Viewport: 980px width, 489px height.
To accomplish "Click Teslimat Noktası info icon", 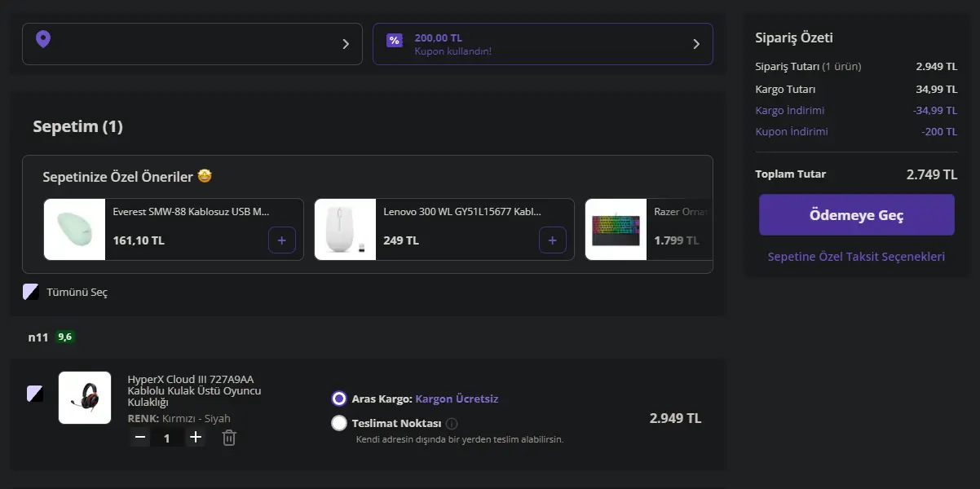I will pyautogui.click(x=452, y=424).
